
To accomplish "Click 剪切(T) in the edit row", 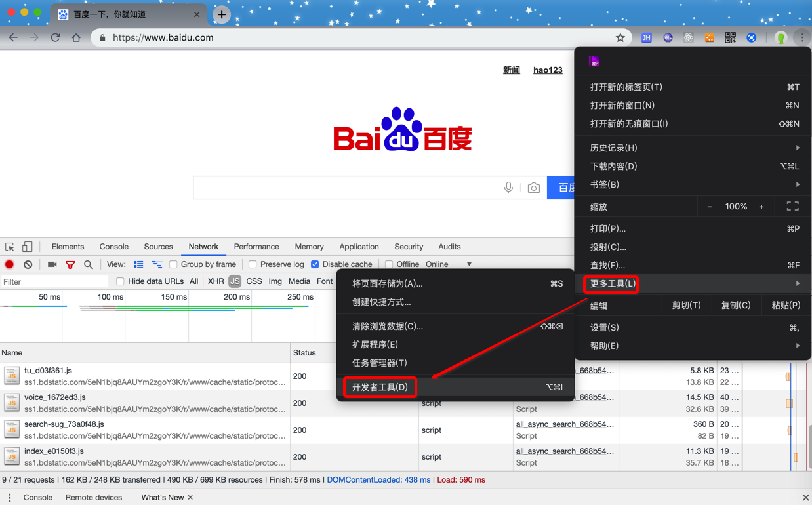I will click(x=687, y=305).
